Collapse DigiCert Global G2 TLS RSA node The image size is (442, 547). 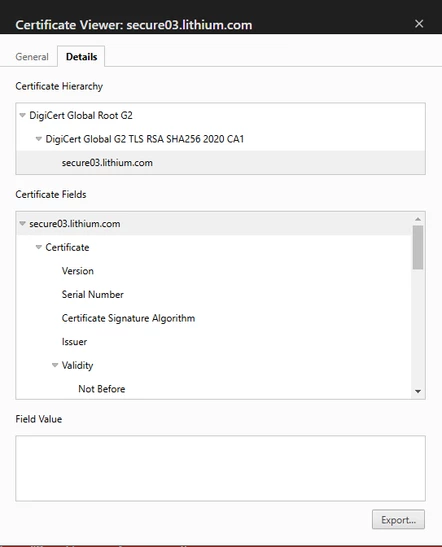39,139
